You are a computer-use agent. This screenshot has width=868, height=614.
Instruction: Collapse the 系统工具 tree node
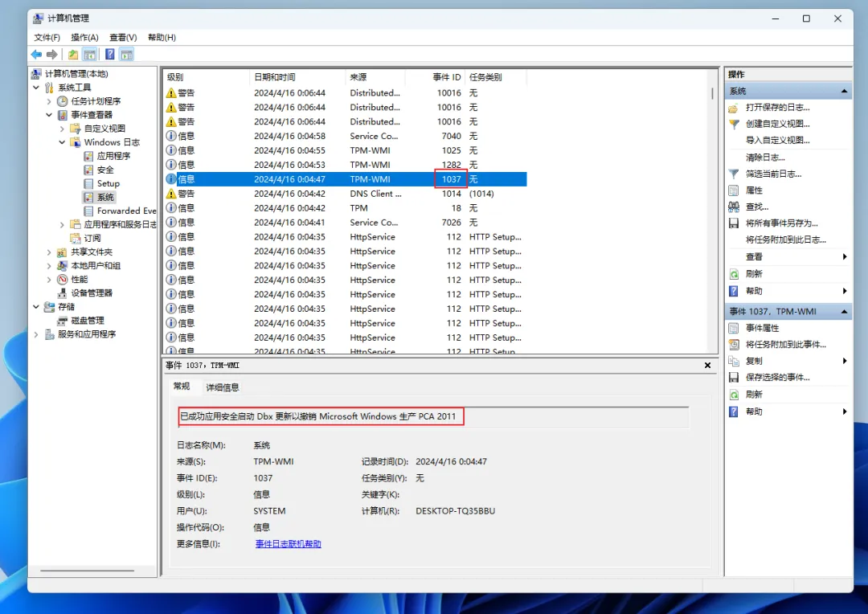click(x=36, y=88)
